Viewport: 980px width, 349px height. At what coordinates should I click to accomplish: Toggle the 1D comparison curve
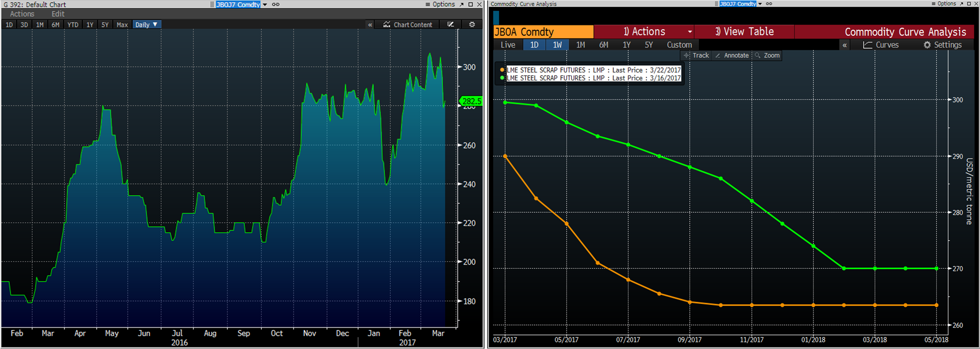click(534, 45)
